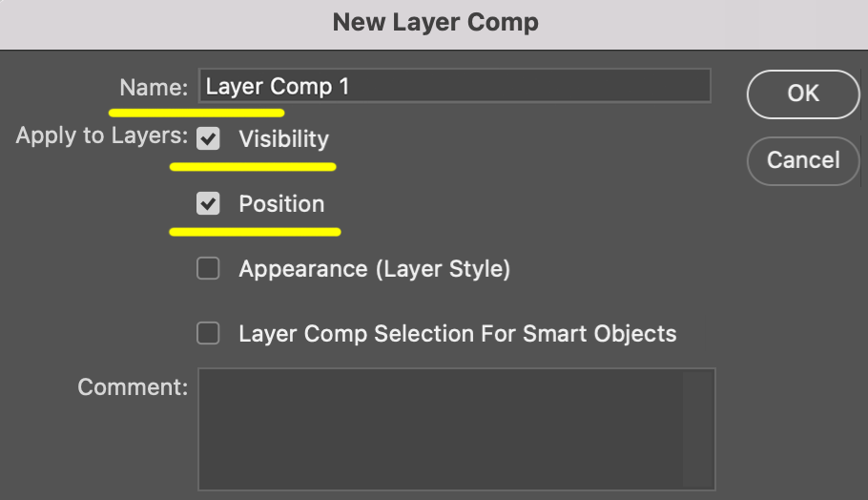Click the Name: field label
This screenshot has width=868, height=500.
coord(154,88)
